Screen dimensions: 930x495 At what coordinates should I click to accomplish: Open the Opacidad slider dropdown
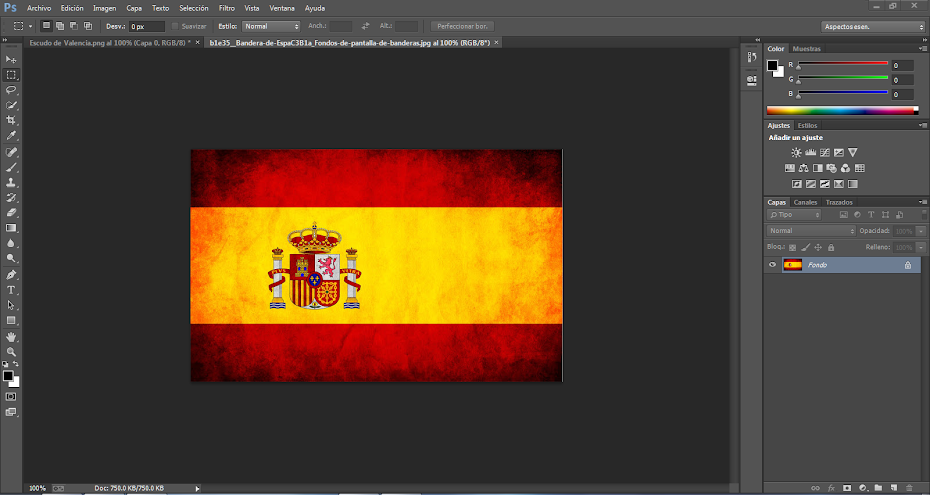point(921,231)
